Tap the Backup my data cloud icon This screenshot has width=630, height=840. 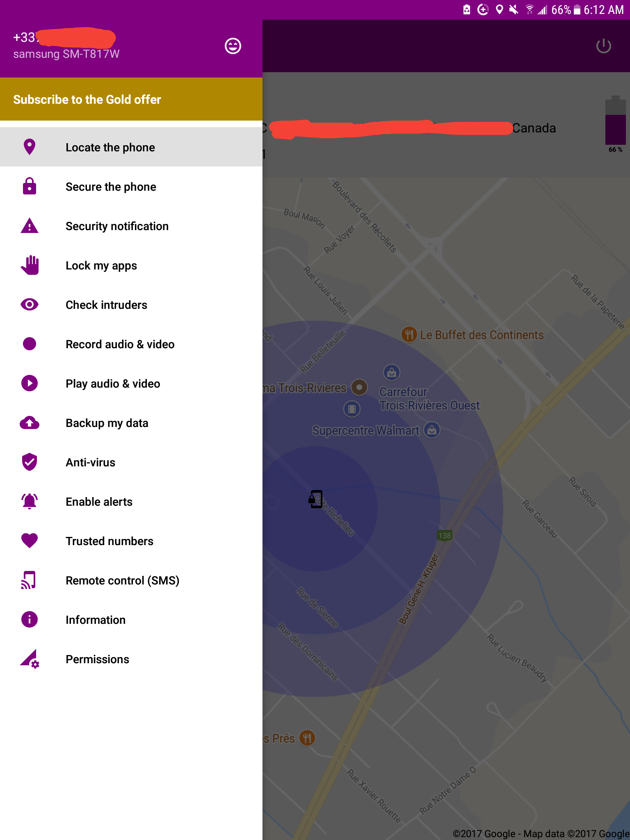tap(30, 422)
